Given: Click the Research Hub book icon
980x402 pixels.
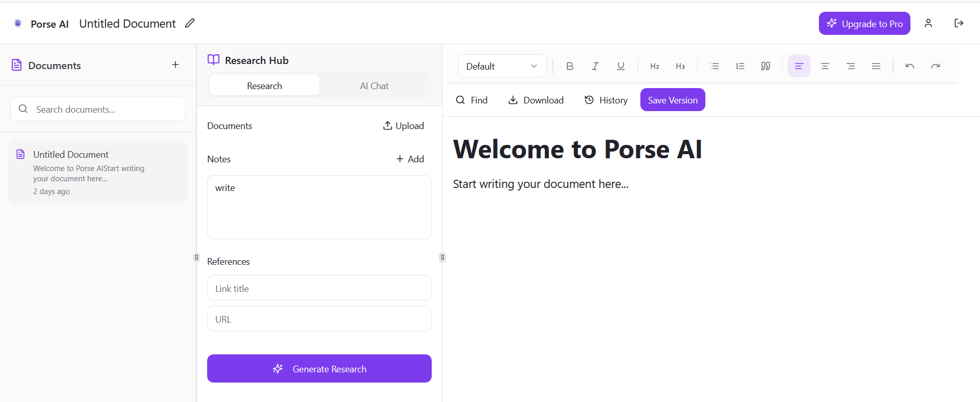Looking at the screenshot, I should click(x=213, y=60).
